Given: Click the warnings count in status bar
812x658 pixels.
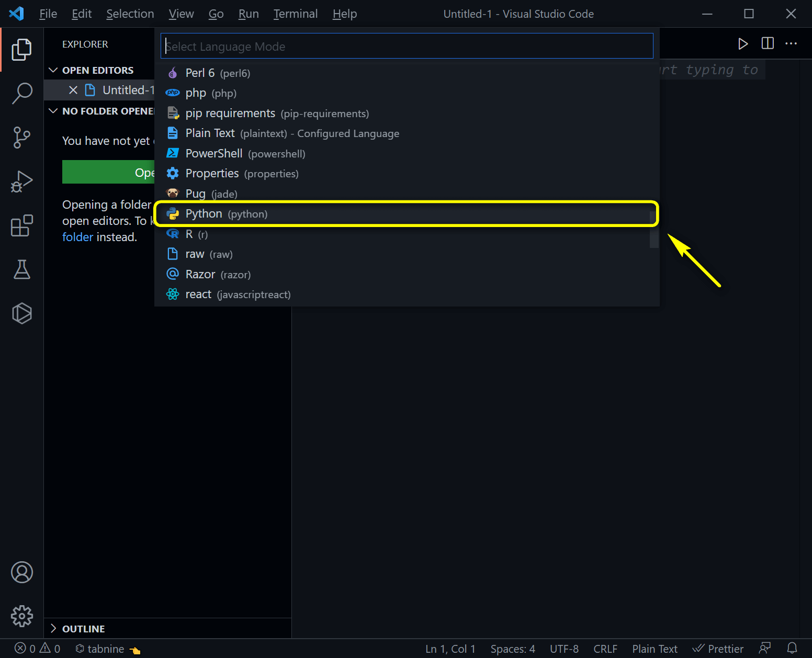Looking at the screenshot, I should [x=50, y=649].
